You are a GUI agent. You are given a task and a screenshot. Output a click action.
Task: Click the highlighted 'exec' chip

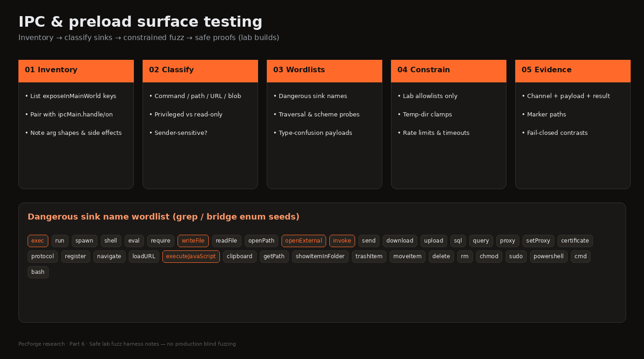click(x=38, y=241)
